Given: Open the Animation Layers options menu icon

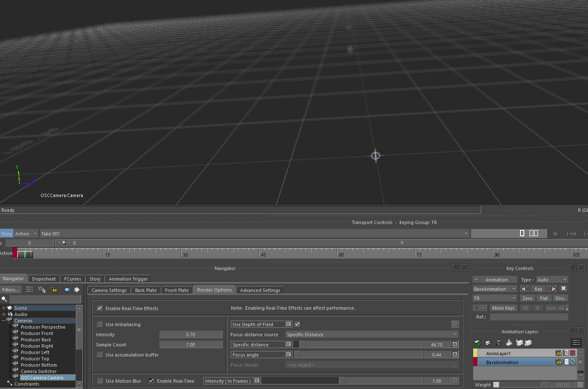Looking at the screenshot, I should pos(576,343).
